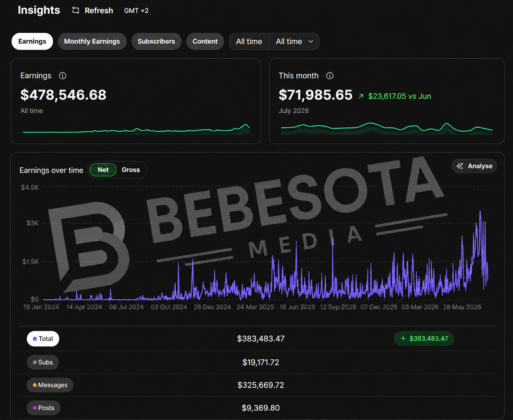Click the July 2026 label
The image size is (513, 420).
click(x=294, y=111)
